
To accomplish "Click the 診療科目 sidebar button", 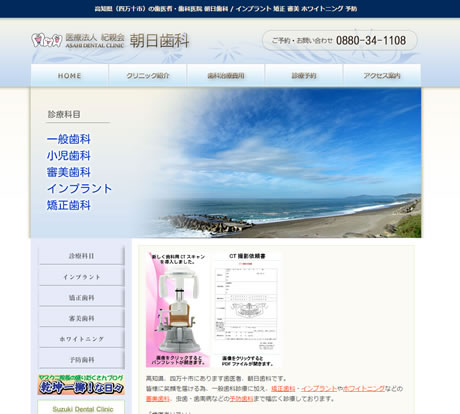I will (x=82, y=256).
